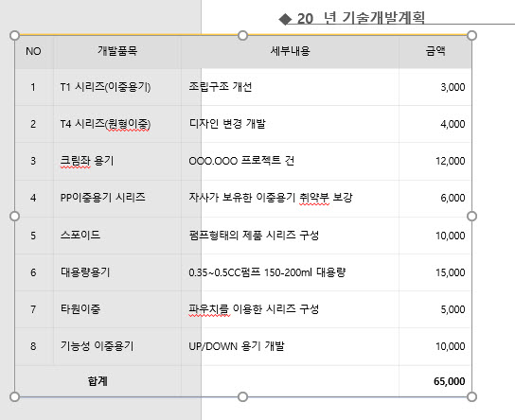Click amount '10,000' in 기능성 이중용기 row
The image size is (515, 420).
435,346
